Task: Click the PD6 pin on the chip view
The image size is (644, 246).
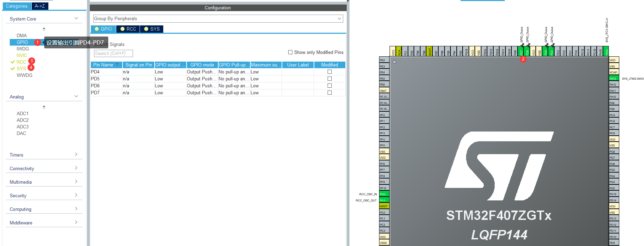Action: [527, 51]
